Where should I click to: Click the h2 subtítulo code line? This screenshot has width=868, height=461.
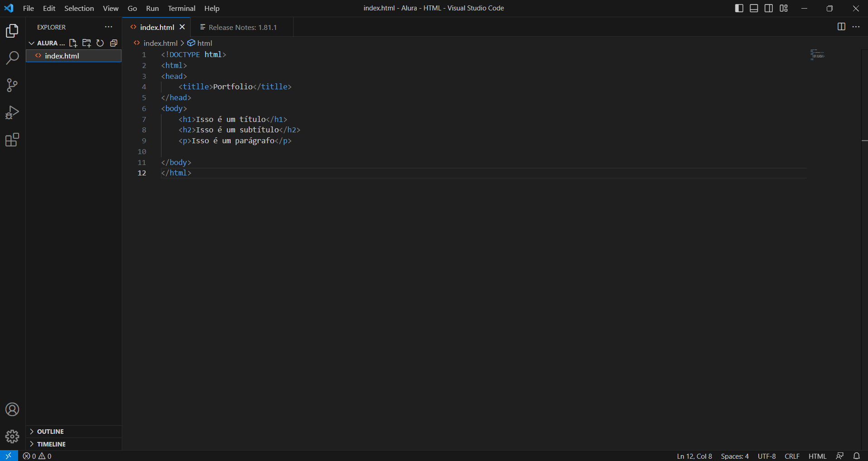[x=239, y=130]
